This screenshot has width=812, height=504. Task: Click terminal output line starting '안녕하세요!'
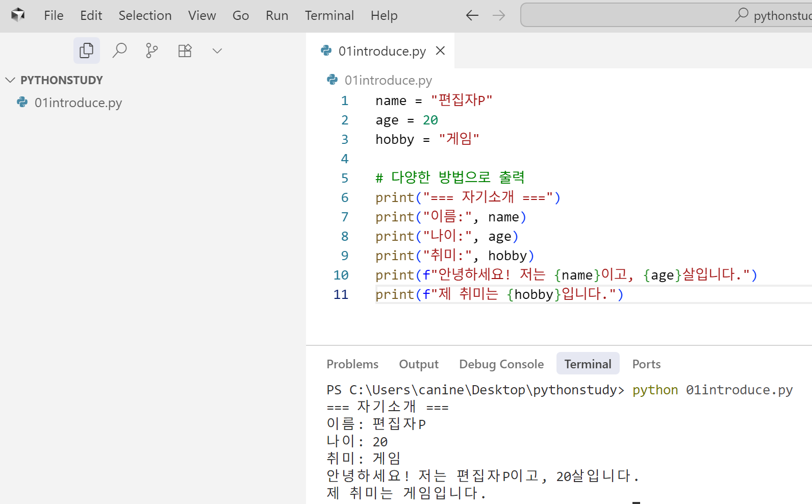coord(483,475)
